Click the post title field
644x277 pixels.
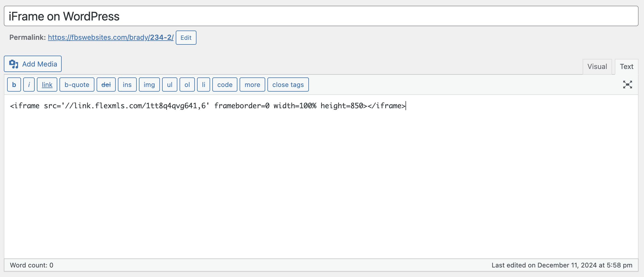(321, 16)
